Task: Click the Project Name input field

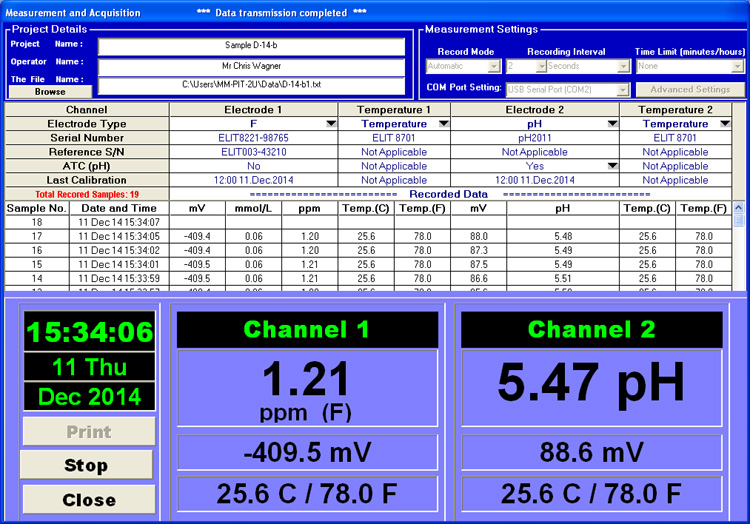Action: 251,46
